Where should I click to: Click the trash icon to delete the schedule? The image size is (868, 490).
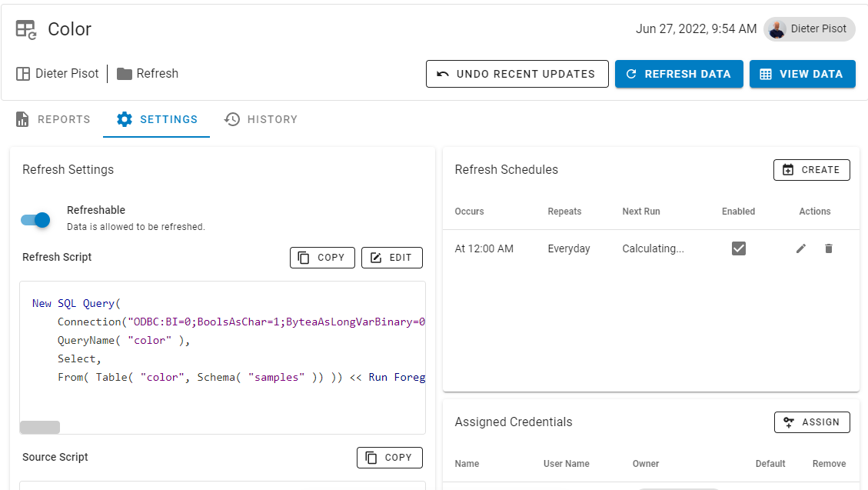pyautogui.click(x=829, y=248)
